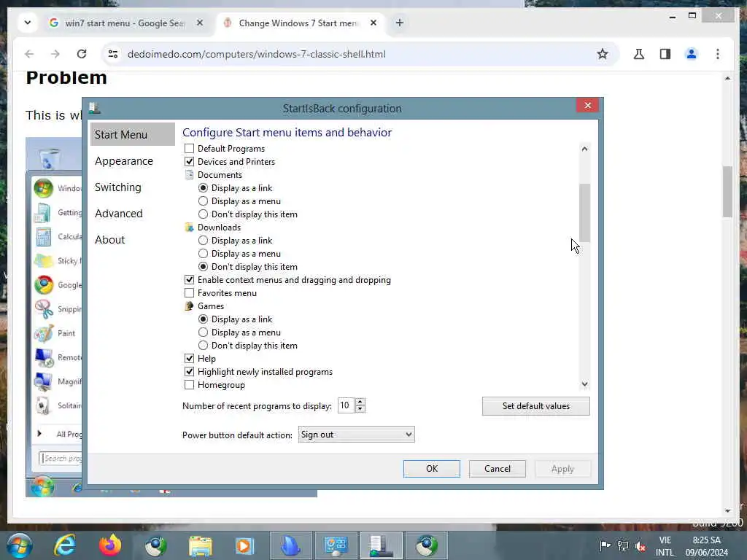Open the About section
The width and height of the screenshot is (747, 560).
(x=110, y=239)
